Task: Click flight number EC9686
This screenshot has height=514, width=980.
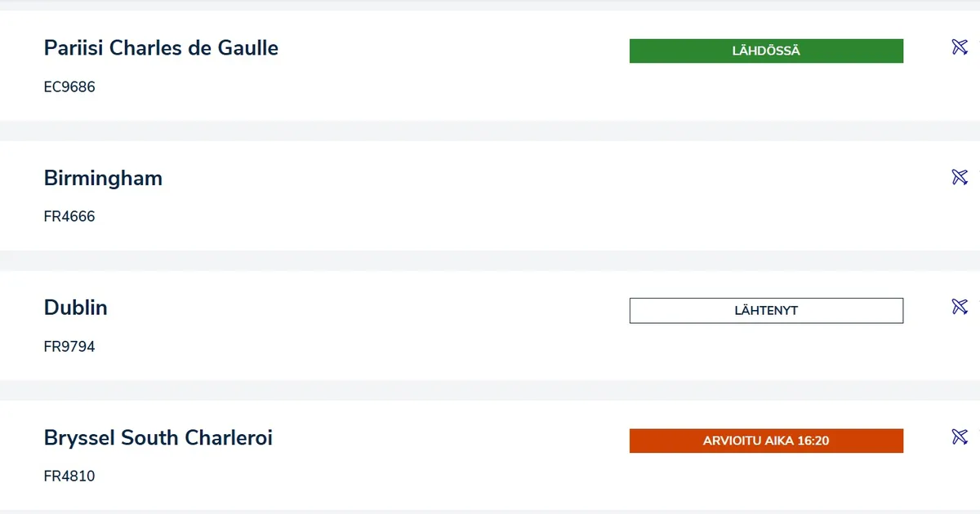Action: point(69,86)
